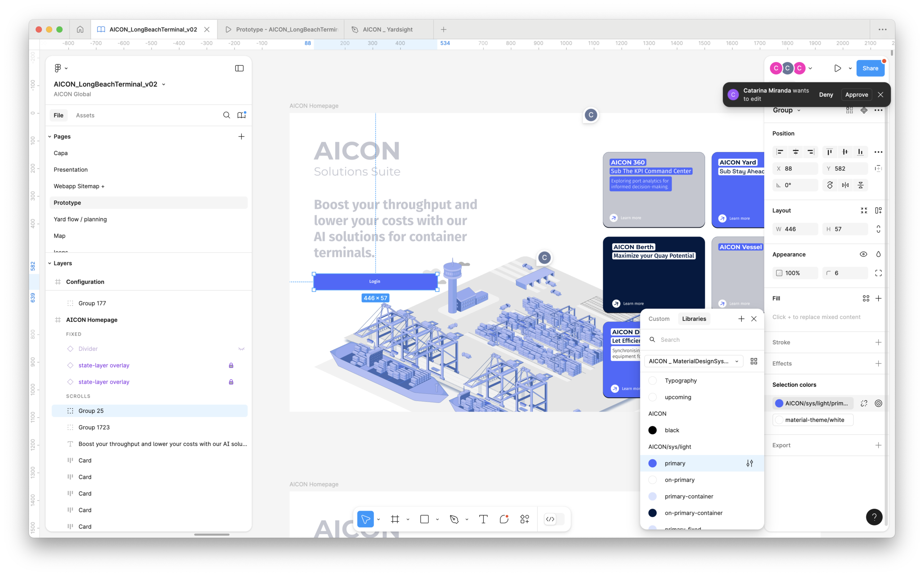The height and width of the screenshot is (576, 924).
Task: Toggle Dev Mode switch in the toolbar
Action: click(553, 519)
